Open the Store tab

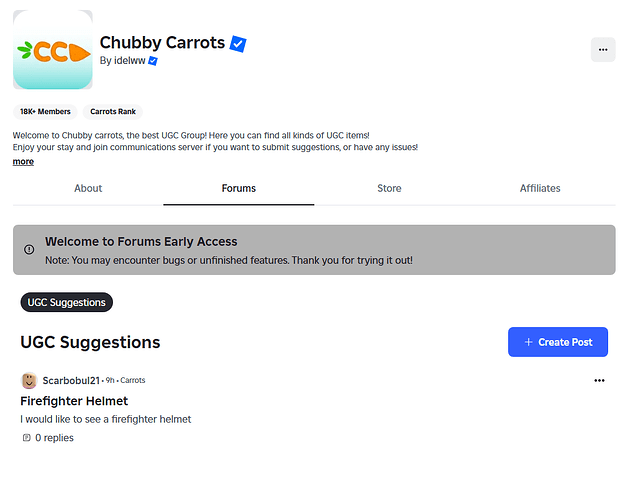389,188
